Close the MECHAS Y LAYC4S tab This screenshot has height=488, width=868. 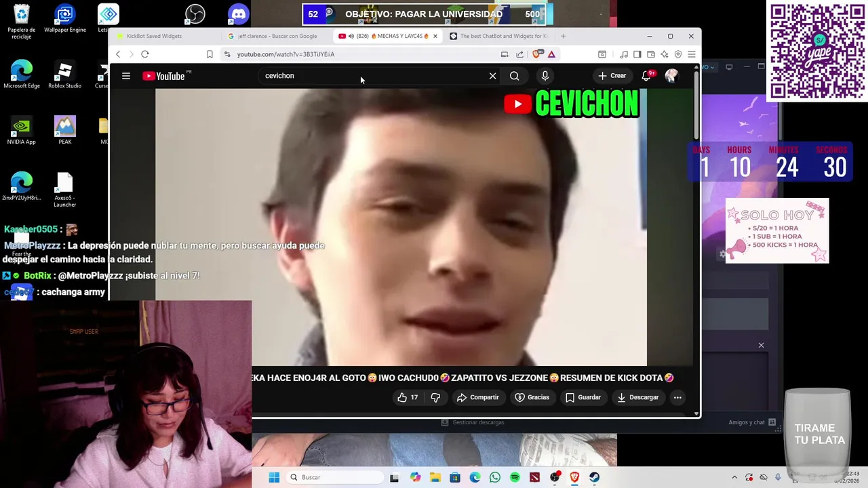tap(435, 36)
